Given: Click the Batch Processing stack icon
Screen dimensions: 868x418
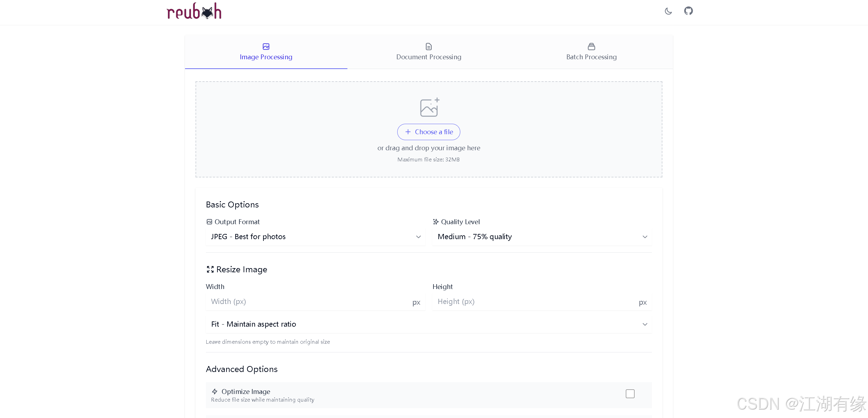Looking at the screenshot, I should 591,46.
